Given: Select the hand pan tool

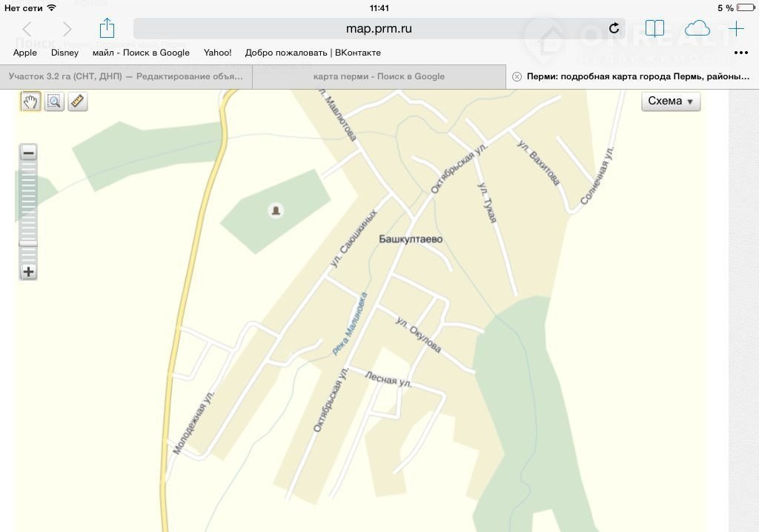Looking at the screenshot, I should click(x=30, y=102).
